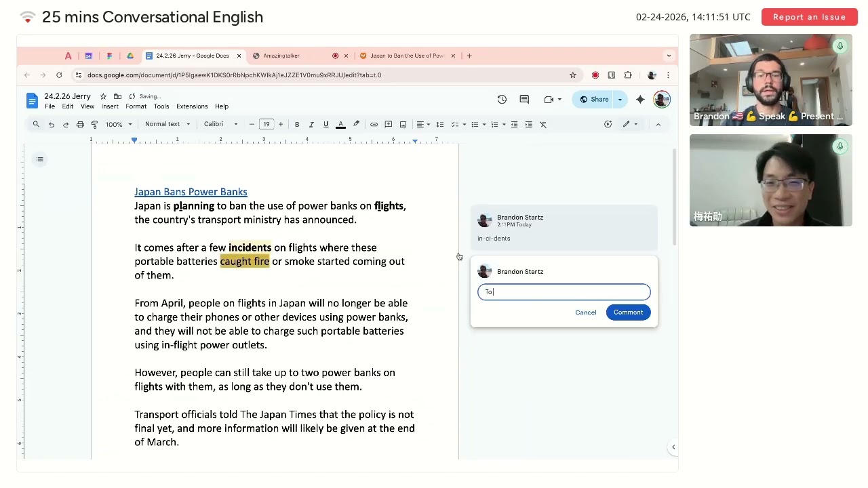The image size is (868, 488).
Task: Open the editing mode pencil dropdown
Action: 630,124
